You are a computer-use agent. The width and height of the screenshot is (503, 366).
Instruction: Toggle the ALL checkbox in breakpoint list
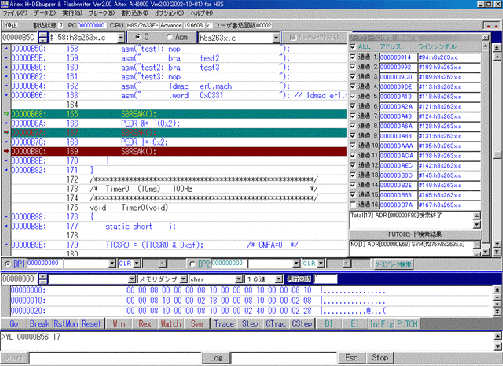click(x=353, y=47)
